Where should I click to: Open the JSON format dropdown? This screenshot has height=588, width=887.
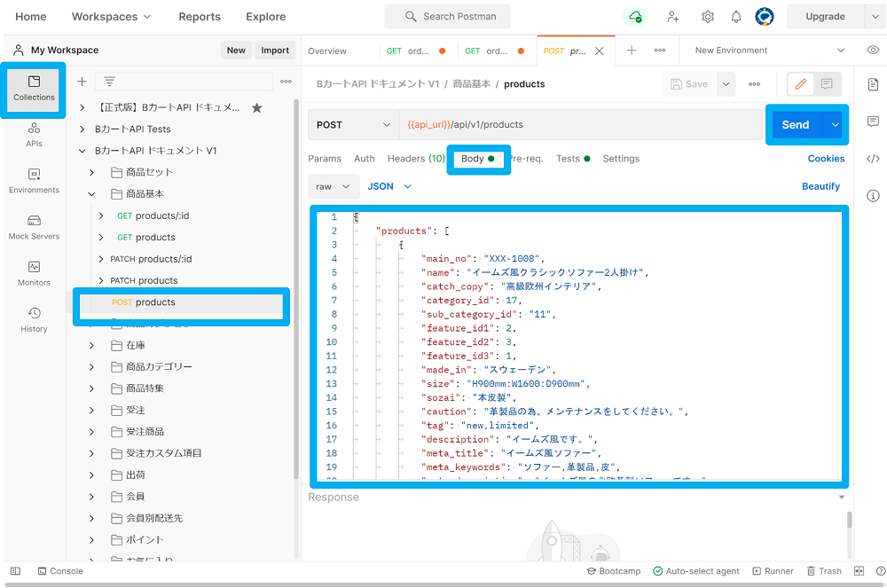[389, 186]
